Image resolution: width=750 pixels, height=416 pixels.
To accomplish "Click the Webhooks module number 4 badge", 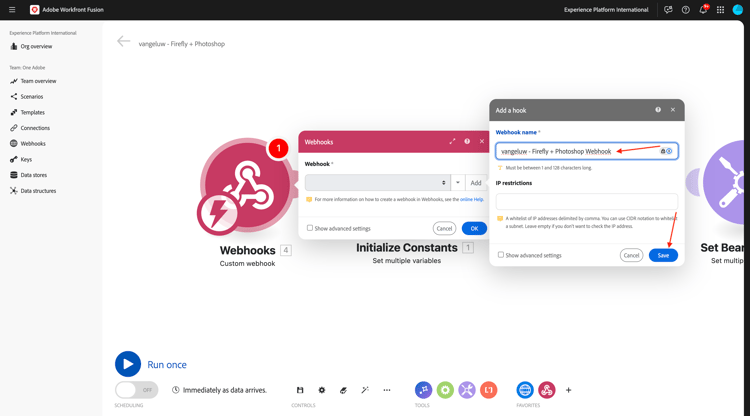I will 286,250.
